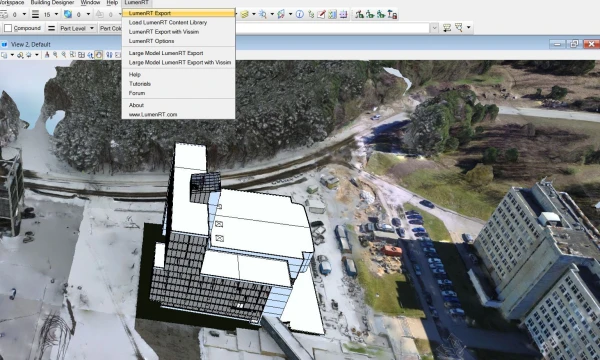Viewport: 600px width, 360px height.
Task: Click the Zoom Out view icon
Action: 64,55
